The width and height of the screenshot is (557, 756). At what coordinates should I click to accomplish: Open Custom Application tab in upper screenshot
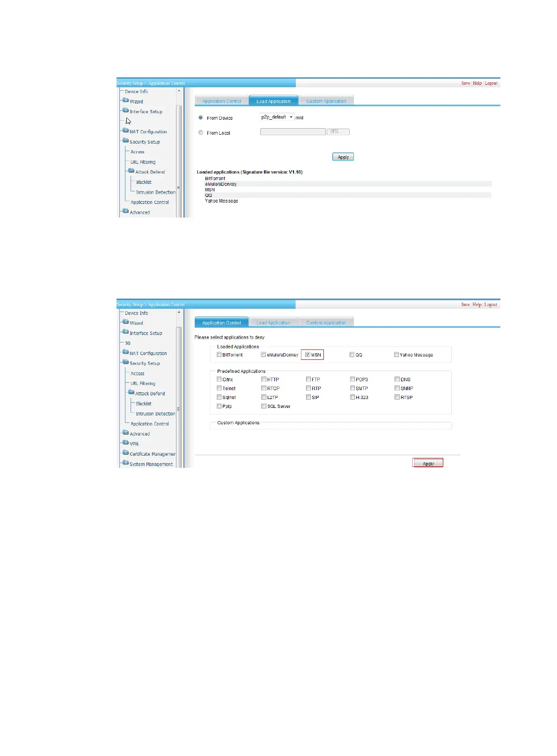326,101
